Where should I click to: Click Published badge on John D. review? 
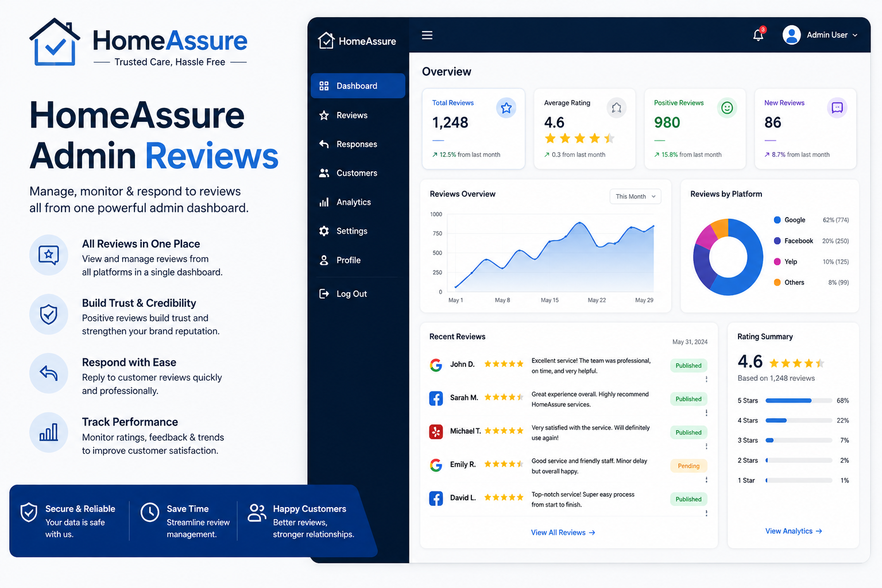click(688, 366)
